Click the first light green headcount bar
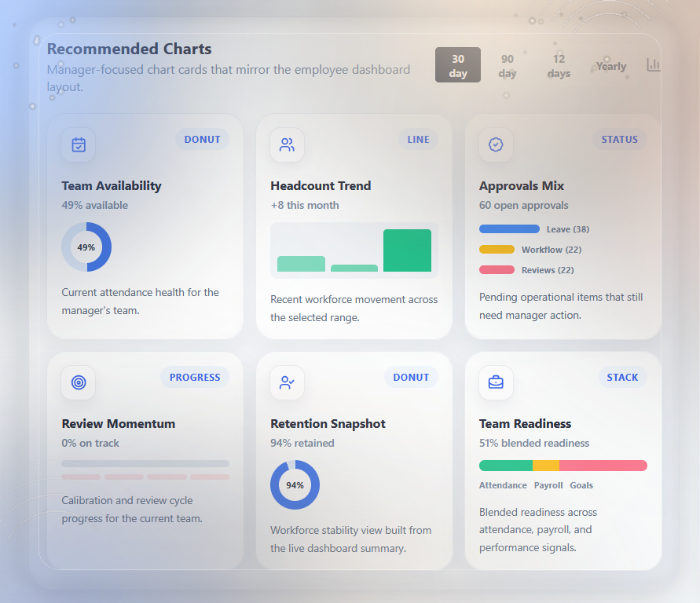This screenshot has height=603, width=700. click(302, 264)
